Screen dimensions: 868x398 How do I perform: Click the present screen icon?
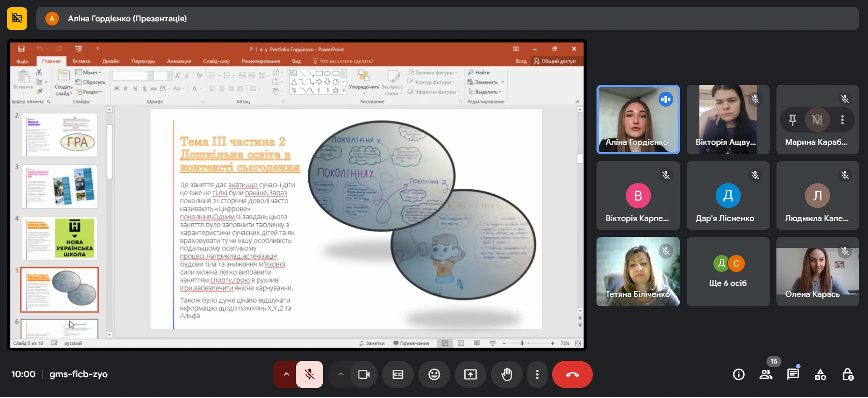click(x=470, y=374)
